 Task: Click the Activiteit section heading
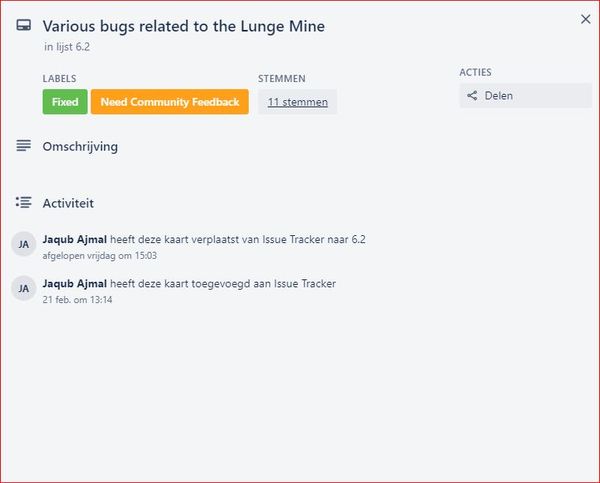(x=68, y=203)
